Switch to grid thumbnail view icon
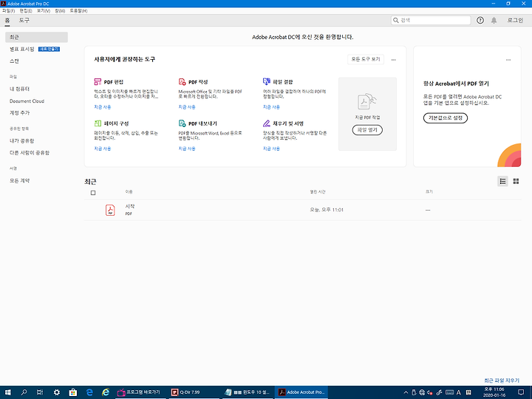532x399 pixels. tap(516, 182)
